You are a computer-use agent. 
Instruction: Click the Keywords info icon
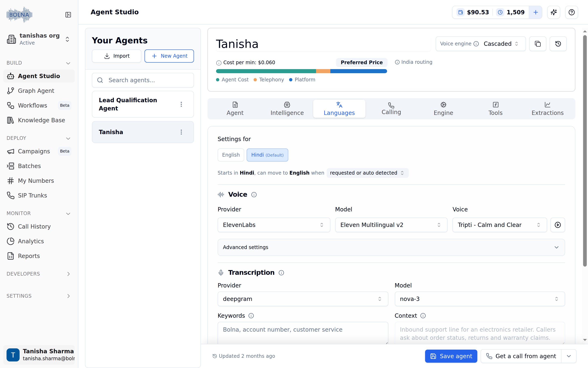point(251,316)
